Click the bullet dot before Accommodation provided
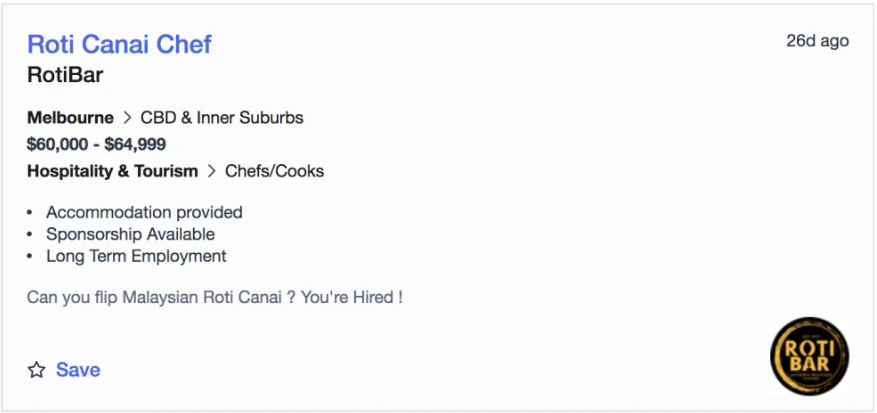 tap(30, 213)
